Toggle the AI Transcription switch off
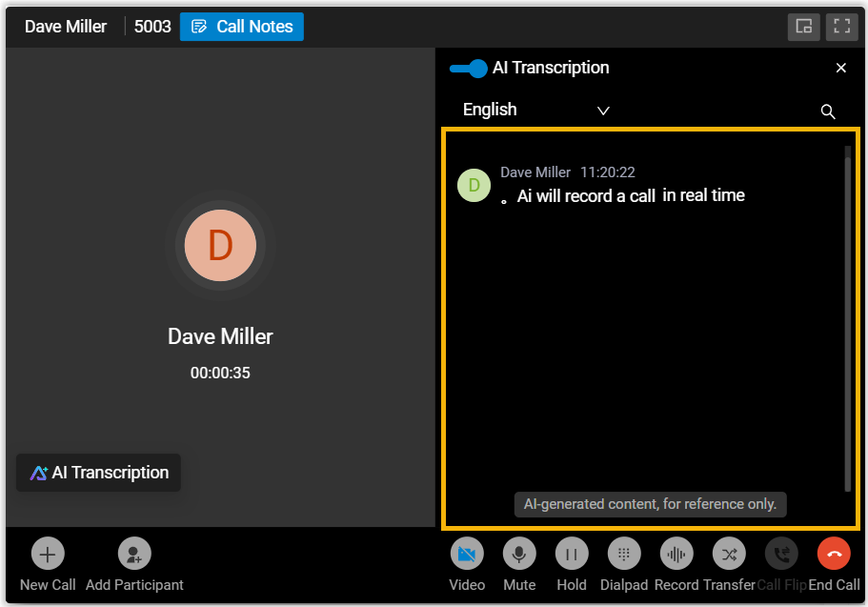 [x=468, y=69]
